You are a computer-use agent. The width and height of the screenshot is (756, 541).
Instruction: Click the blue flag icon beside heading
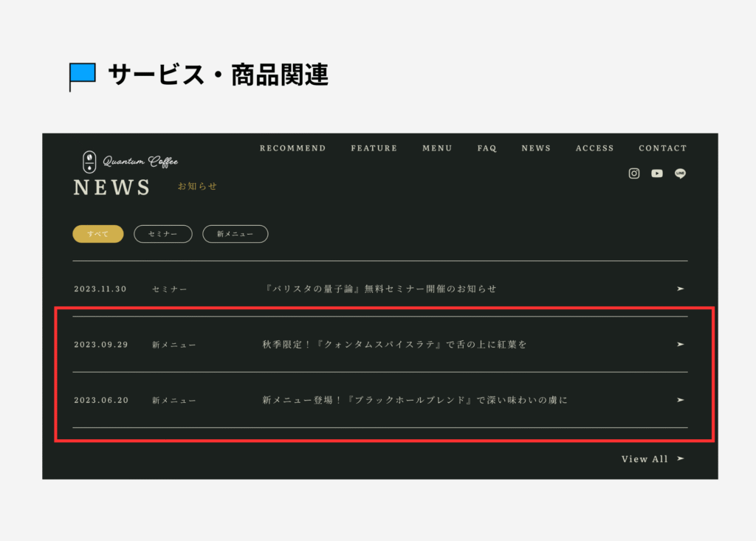click(82, 75)
